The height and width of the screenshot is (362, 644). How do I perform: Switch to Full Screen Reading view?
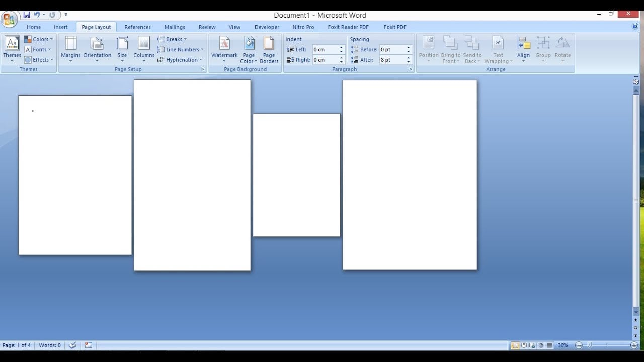[524, 345]
